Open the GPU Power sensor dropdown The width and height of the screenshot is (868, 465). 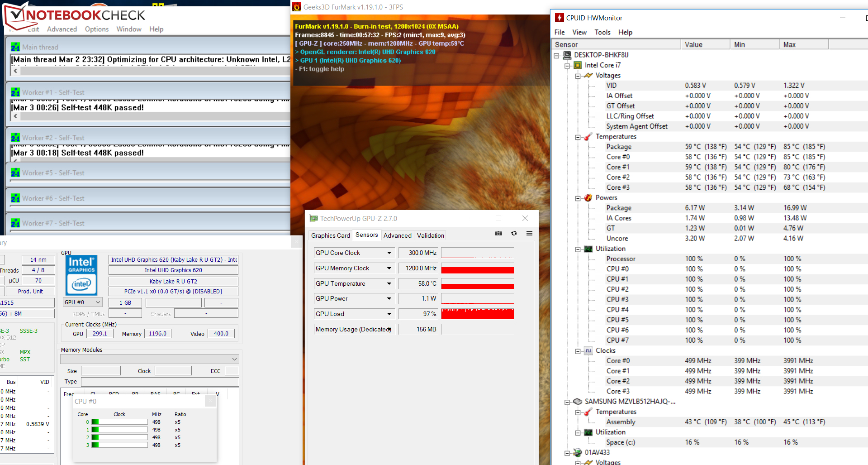[x=389, y=298]
